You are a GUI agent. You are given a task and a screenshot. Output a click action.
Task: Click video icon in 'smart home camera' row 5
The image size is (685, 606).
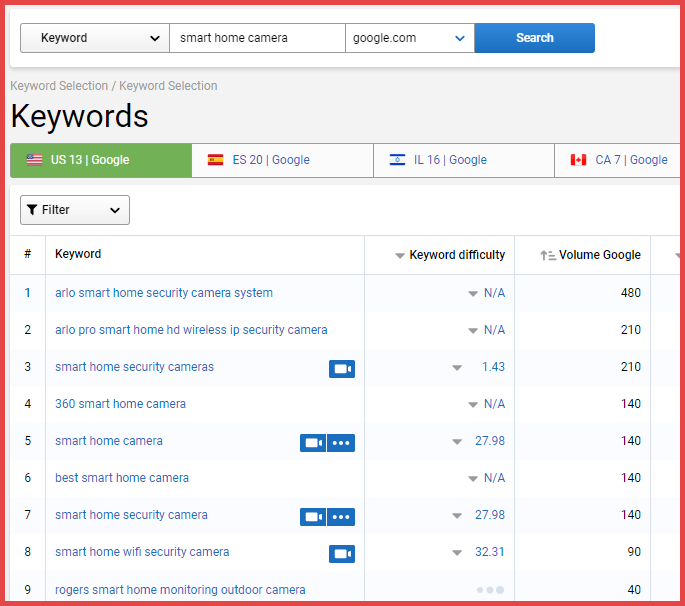tap(313, 443)
